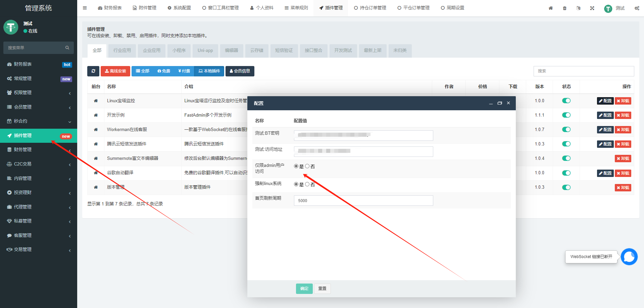644x308 pixels.
Task: Click the refresh icon button in the toolbar
Action: [x=93, y=71]
